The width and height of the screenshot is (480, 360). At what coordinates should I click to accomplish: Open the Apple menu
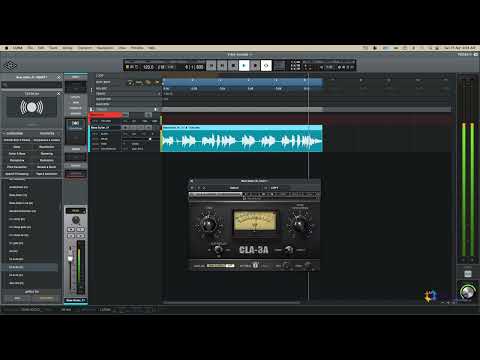tap(6, 48)
